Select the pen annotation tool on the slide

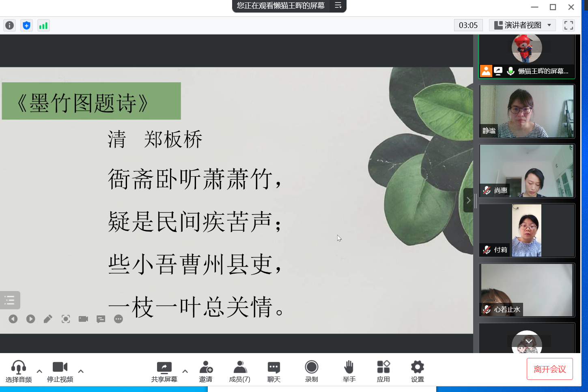pos(48,319)
